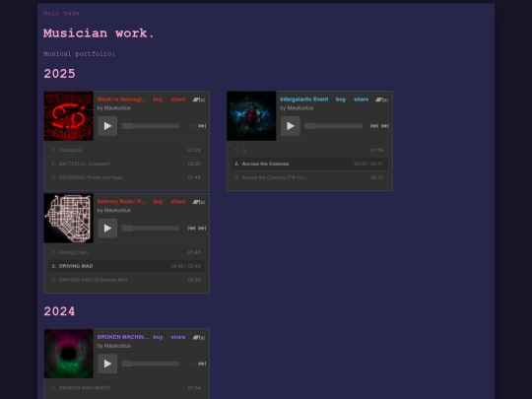532x399 pixels.
Task: Click Maukustus under Intergalactic Event title
Action: (x=300, y=108)
